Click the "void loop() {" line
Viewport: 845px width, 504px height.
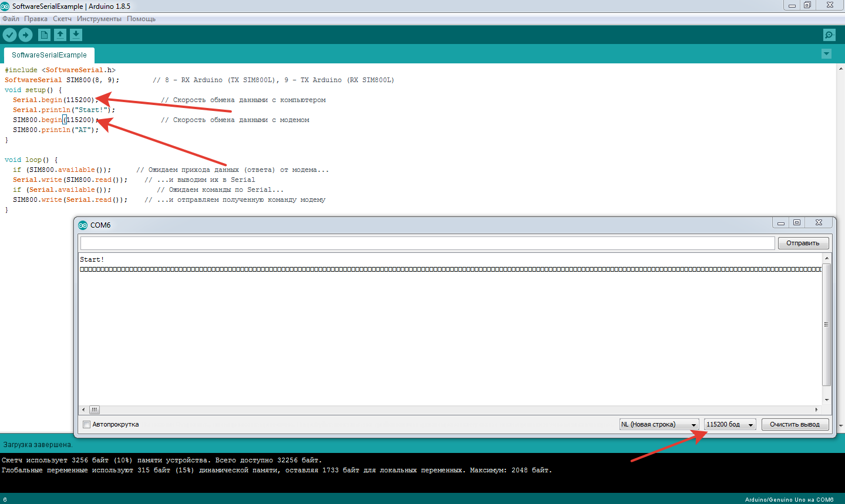[x=31, y=160]
